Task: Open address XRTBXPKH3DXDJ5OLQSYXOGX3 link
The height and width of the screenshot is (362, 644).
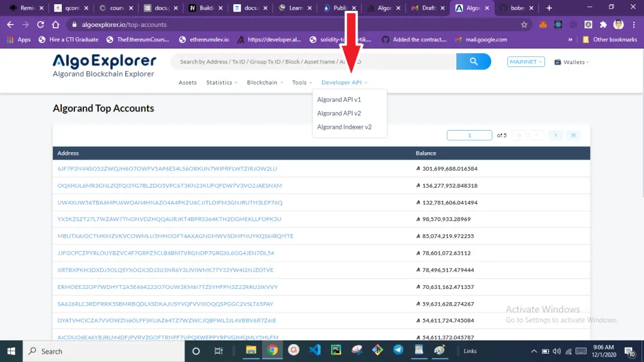Action: pos(165,270)
